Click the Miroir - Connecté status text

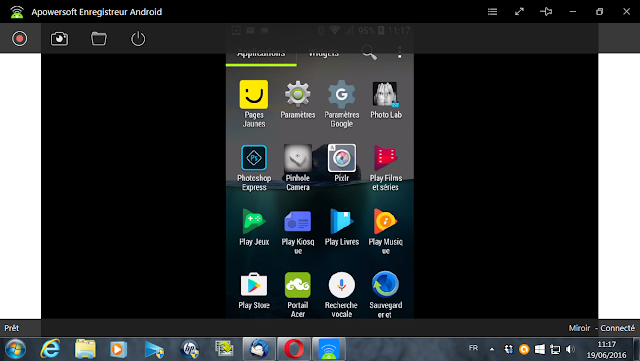[602, 328]
